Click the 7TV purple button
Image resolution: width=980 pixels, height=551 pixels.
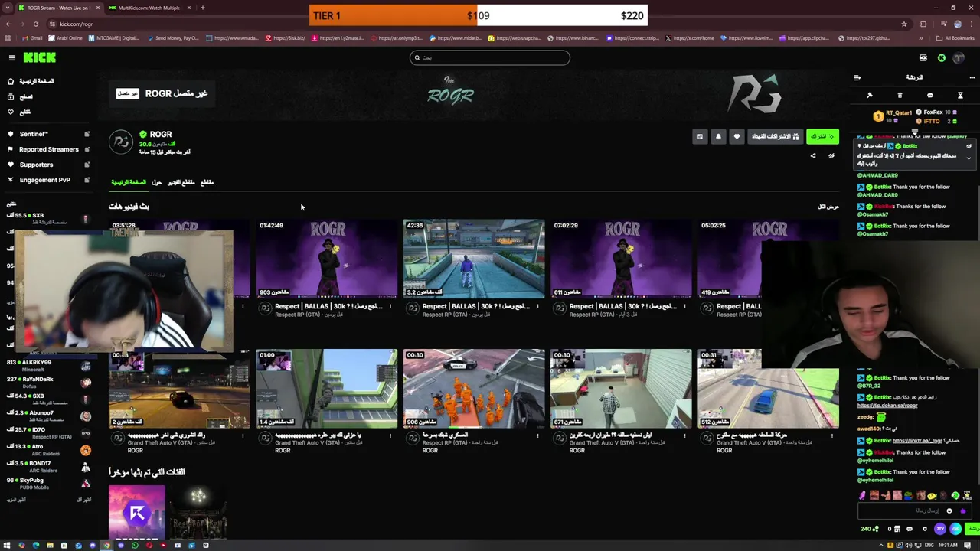tap(940, 529)
